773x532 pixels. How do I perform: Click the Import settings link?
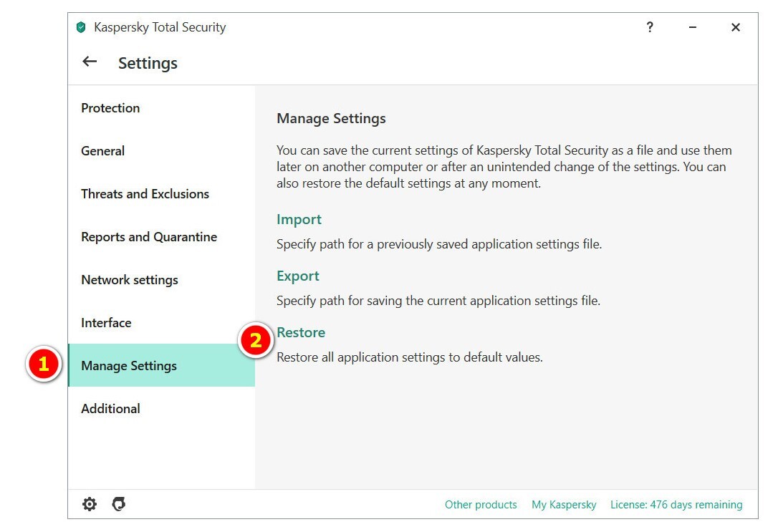(299, 220)
